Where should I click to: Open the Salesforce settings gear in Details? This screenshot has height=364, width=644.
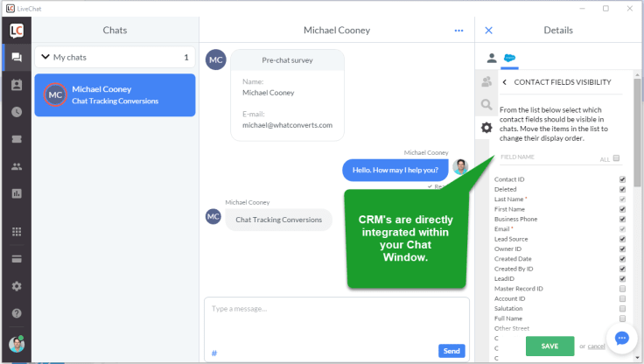pyautogui.click(x=486, y=128)
